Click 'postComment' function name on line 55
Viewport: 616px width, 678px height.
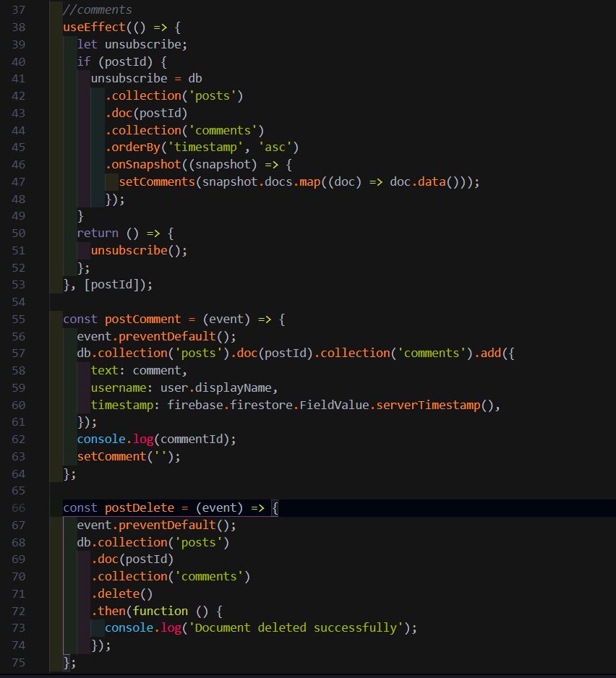[x=142, y=319]
